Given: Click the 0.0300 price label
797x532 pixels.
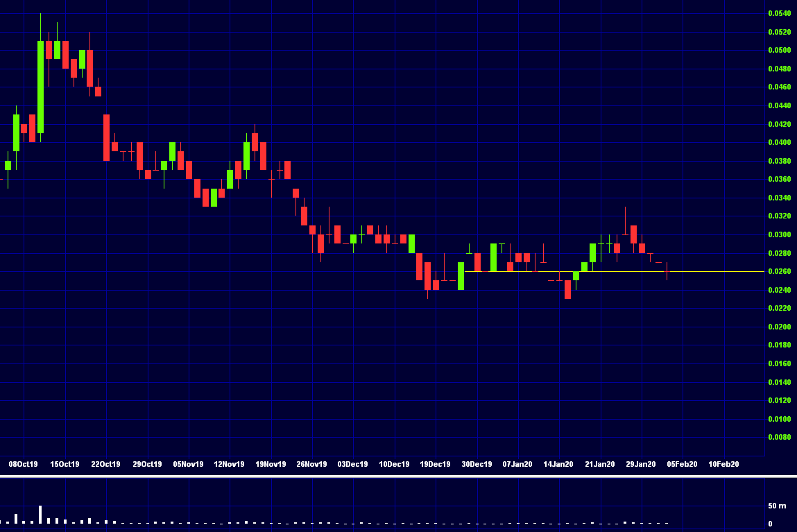Looking at the screenshot, I should 779,234.
